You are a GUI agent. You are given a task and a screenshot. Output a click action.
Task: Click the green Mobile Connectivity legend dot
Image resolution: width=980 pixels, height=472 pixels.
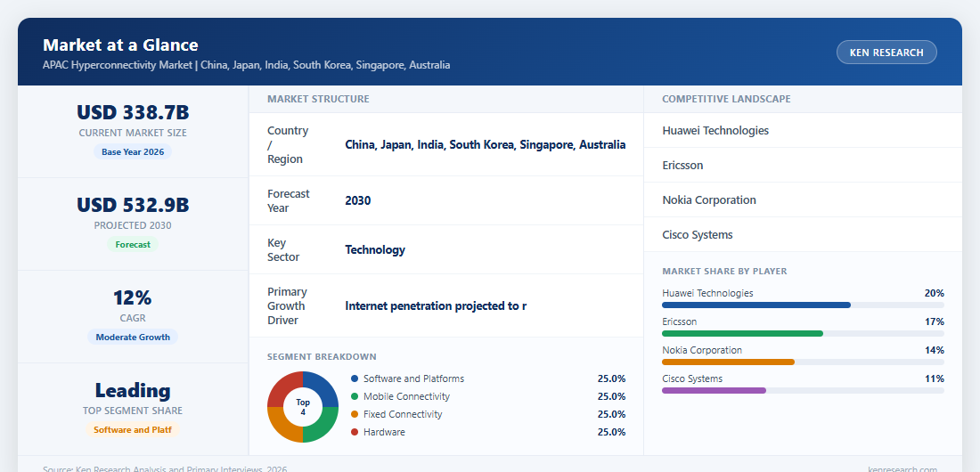pyautogui.click(x=355, y=396)
